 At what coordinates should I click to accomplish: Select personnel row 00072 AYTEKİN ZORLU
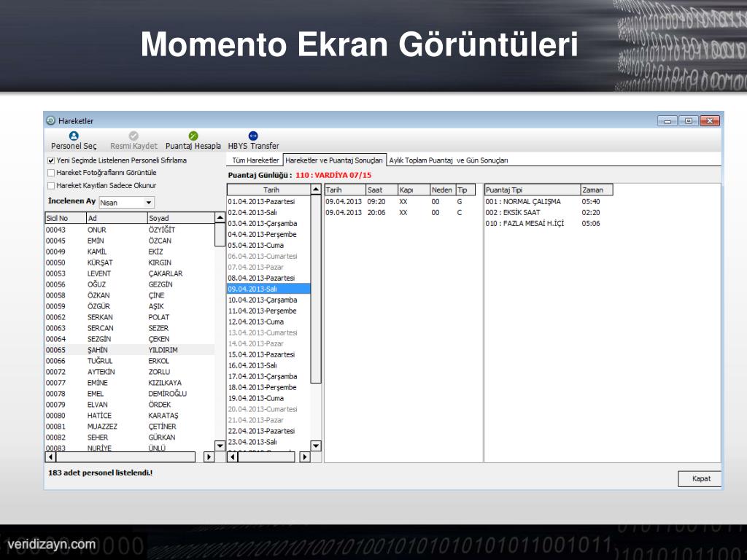130,372
